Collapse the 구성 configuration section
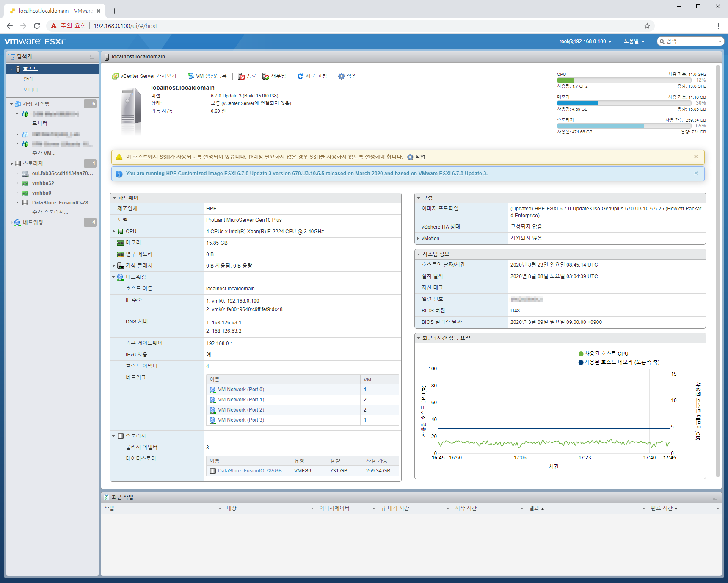The width and height of the screenshot is (728, 583). click(x=419, y=198)
